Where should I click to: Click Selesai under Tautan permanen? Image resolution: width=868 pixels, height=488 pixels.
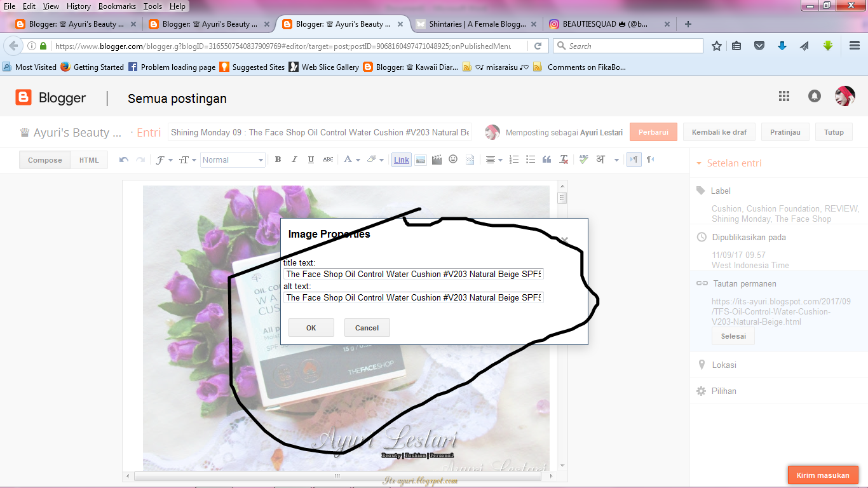point(733,336)
